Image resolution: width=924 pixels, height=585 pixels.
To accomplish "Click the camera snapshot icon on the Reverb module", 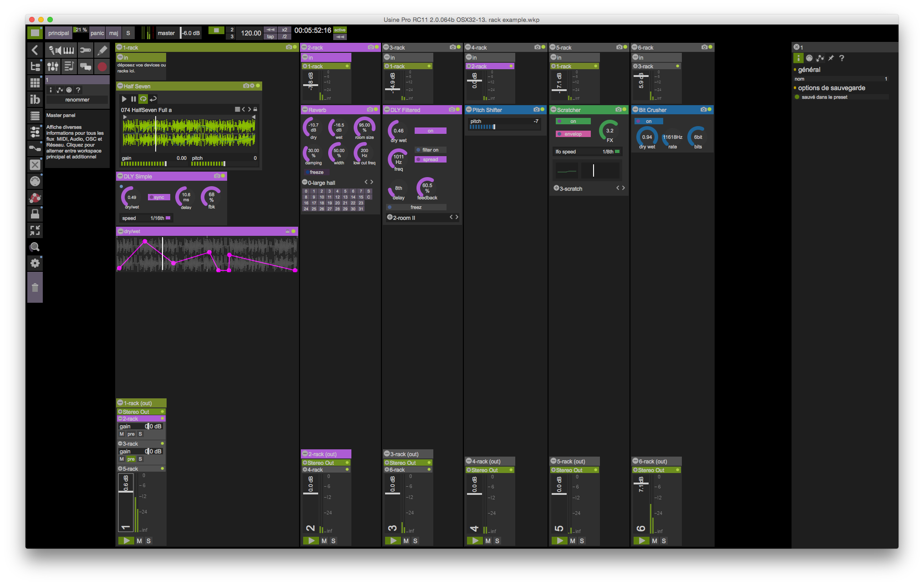I will tap(370, 110).
